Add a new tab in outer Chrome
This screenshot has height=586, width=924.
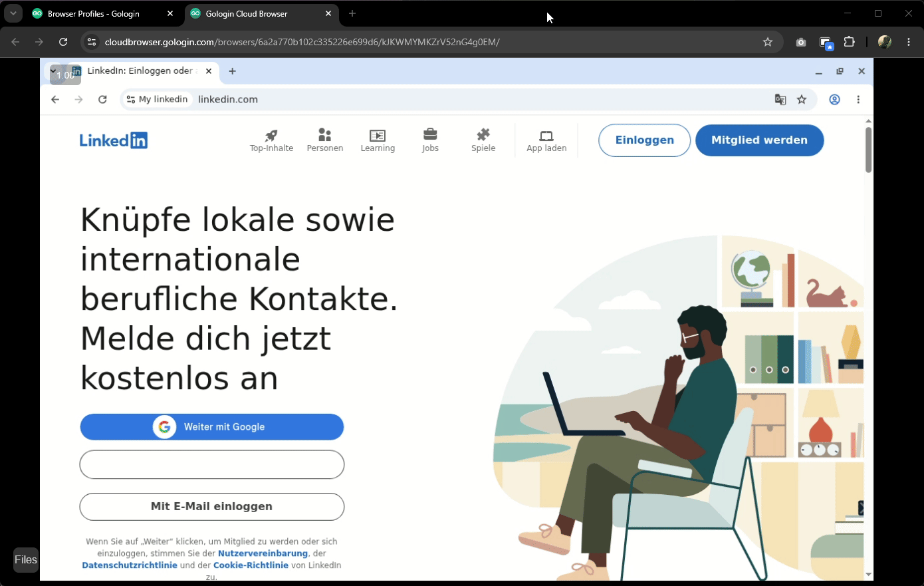pyautogui.click(x=352, y=13)
